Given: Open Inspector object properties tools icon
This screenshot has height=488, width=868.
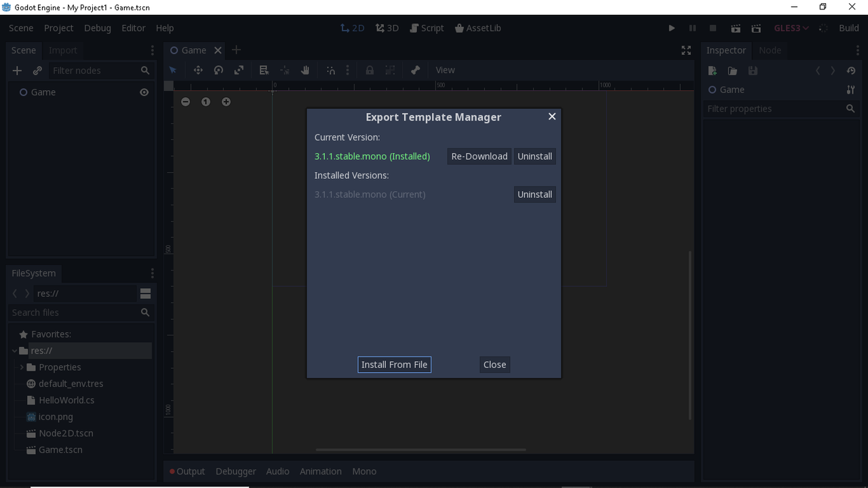Looking at the screenshot, I should (x=850, y=89).
